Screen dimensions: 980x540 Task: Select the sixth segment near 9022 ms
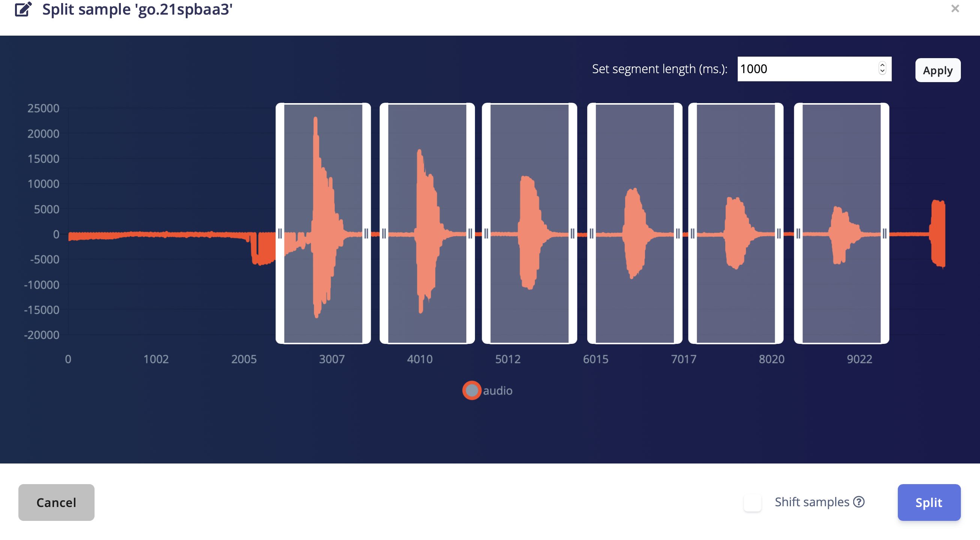click(842, 223)
